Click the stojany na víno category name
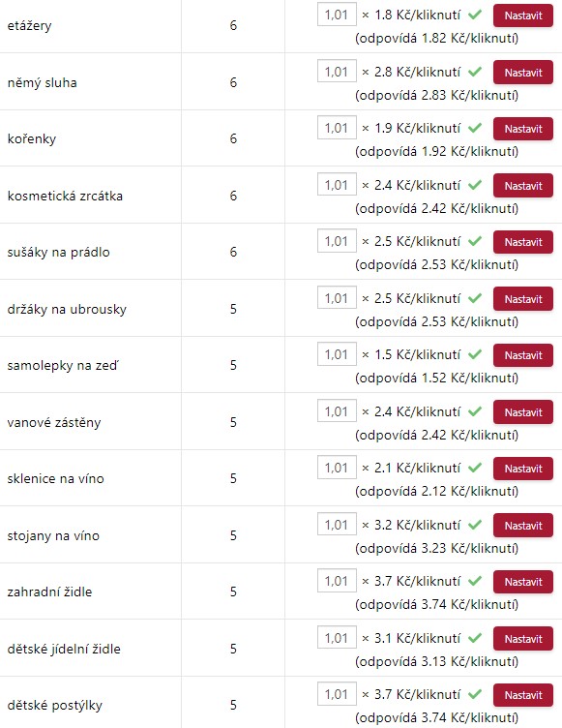562x728 pixels. (53, 535)
